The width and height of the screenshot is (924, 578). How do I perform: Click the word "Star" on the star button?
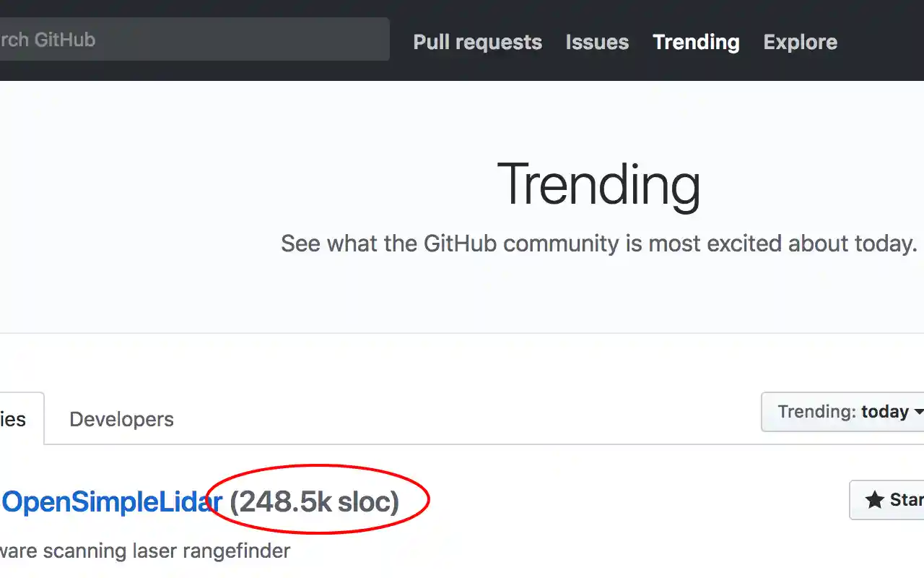tap(907, 500)
